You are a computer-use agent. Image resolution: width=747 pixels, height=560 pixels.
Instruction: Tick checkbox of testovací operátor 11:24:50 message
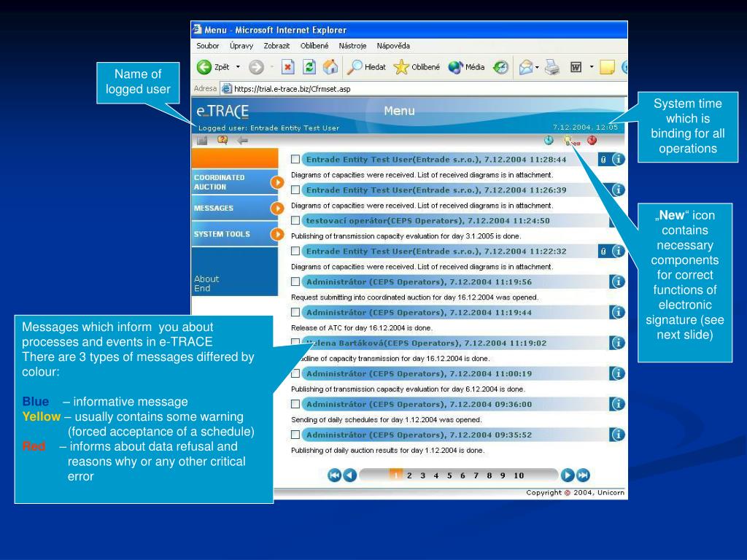pos(295,220)
